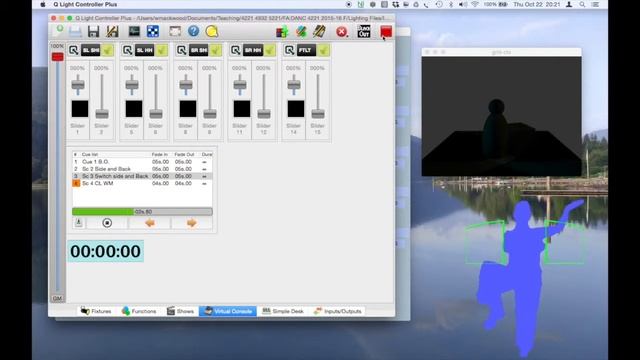Click black color box in FTLT frame

pyautogui.click(x=296, y=109)
